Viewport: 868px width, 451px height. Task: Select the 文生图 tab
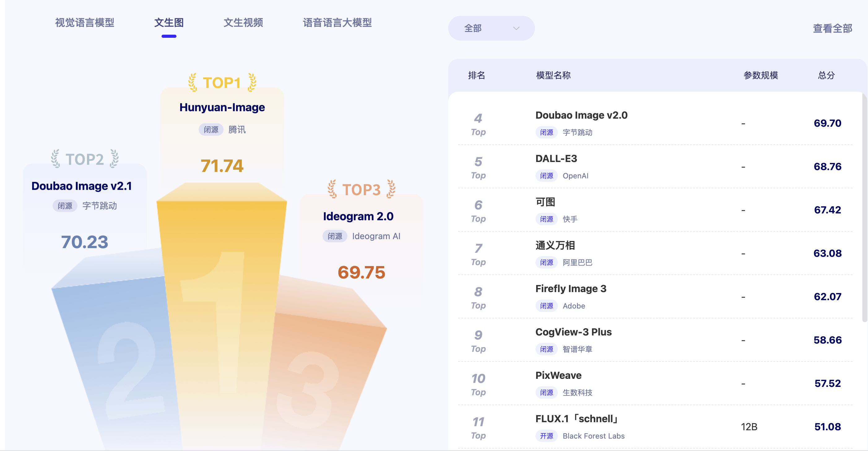coord(169,23)
